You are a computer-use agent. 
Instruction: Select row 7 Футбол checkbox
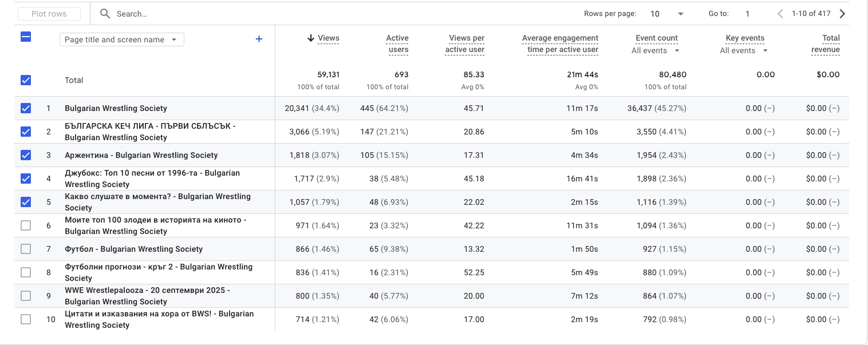[26, 249]
